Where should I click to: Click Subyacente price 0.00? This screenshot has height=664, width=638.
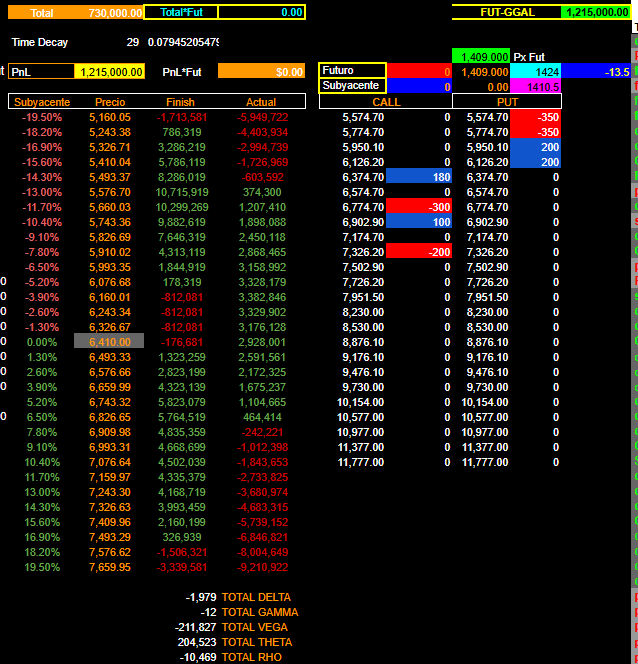click(x=498, y=87)
